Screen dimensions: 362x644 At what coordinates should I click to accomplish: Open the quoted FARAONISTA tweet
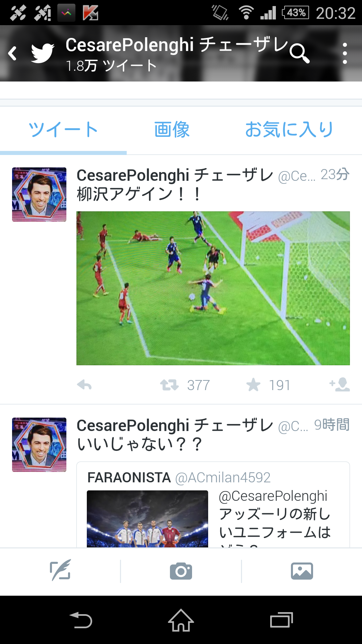pyautogui.click(x=213, y=505)
